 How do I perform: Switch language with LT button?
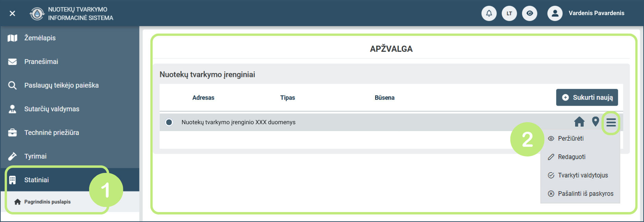tap(509, 13)
